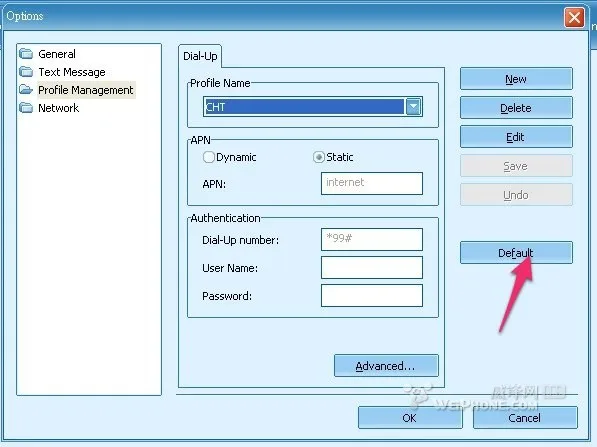The height and width of the screenshot is (447, 597).
Task: Click the Delete profile button
Action: pos(516,108)
